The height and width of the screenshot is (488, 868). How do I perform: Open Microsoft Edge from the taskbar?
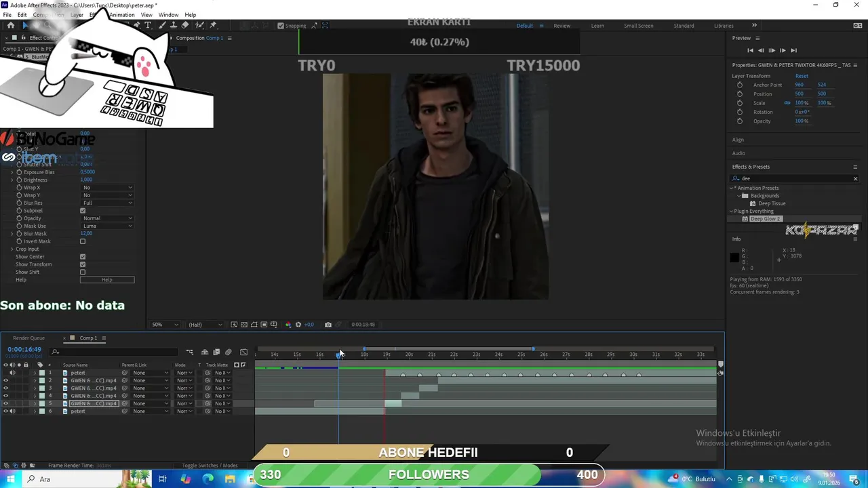pos(208,479)
